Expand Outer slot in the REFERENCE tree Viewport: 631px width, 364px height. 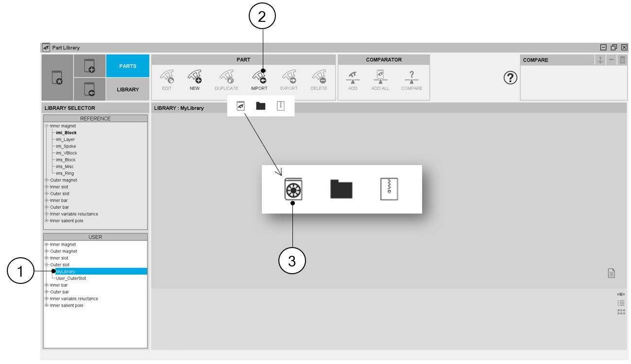47,194
